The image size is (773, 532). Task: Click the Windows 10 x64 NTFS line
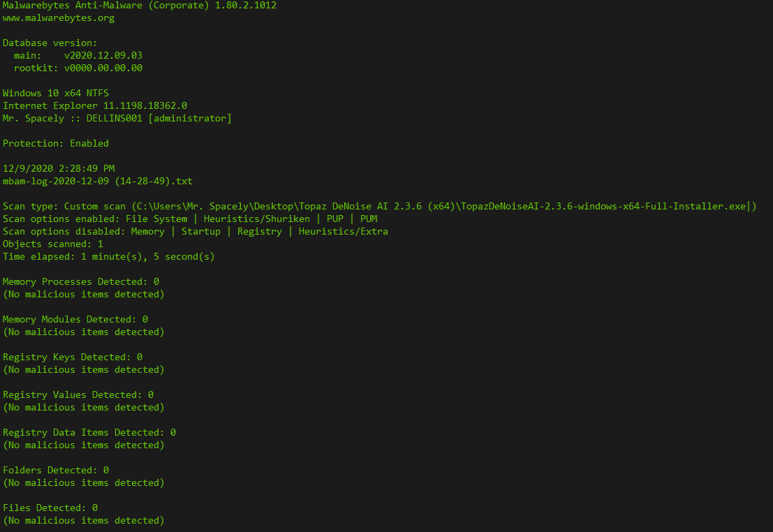pyautogui.click(x=56, y=93)
